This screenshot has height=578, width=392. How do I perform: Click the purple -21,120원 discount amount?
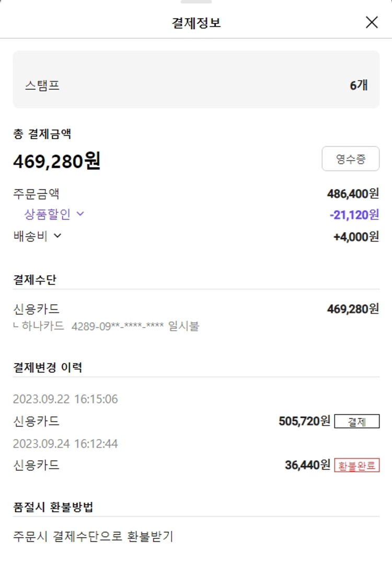[354, 215]
